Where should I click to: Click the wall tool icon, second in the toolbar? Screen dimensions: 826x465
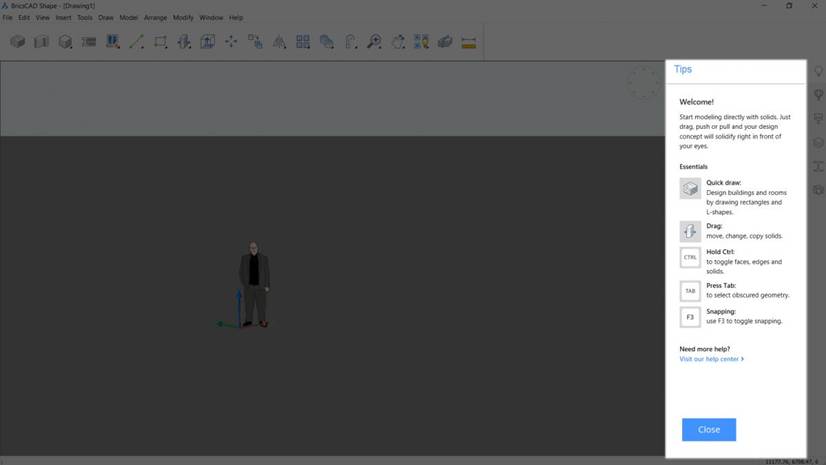(41, 42)
